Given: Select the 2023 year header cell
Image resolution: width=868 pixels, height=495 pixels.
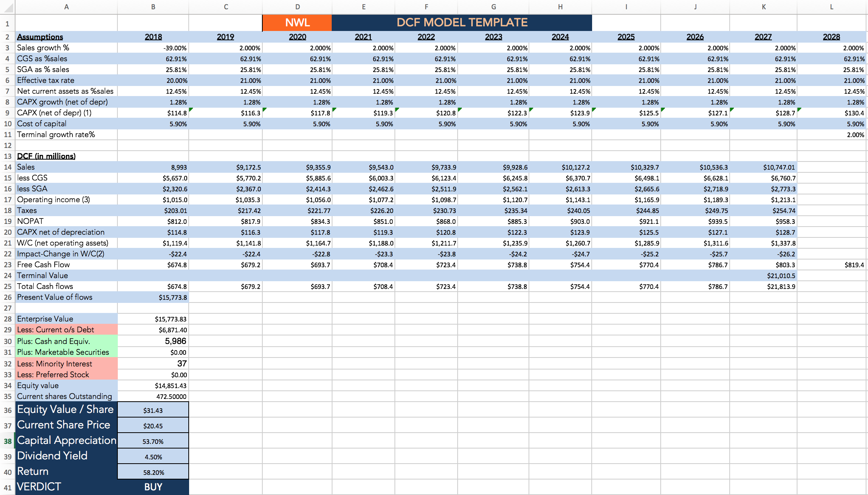Looking at the screenshot, I should [493, 37].
